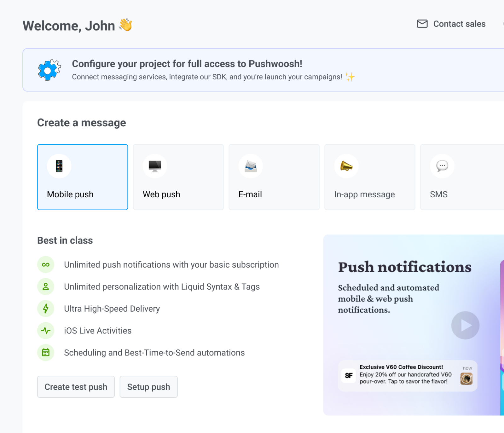Click Scheduling and Best-Time-to-Send automations text

tap(154, 353)
